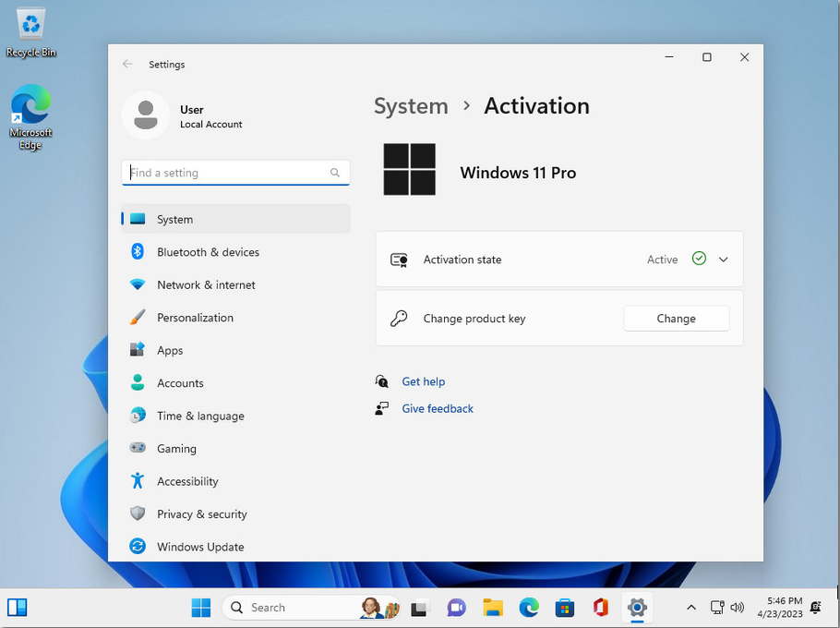Image resolution: width=840 pixels, height=628 pixels.
Task: Click the Activation page heading
Action: tap(537, 106)
